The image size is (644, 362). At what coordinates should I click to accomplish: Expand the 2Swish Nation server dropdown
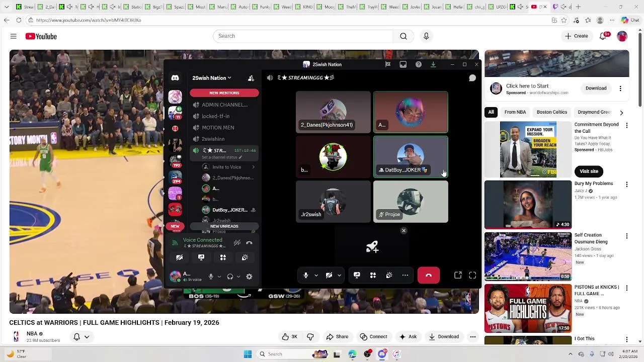(212, 78)
